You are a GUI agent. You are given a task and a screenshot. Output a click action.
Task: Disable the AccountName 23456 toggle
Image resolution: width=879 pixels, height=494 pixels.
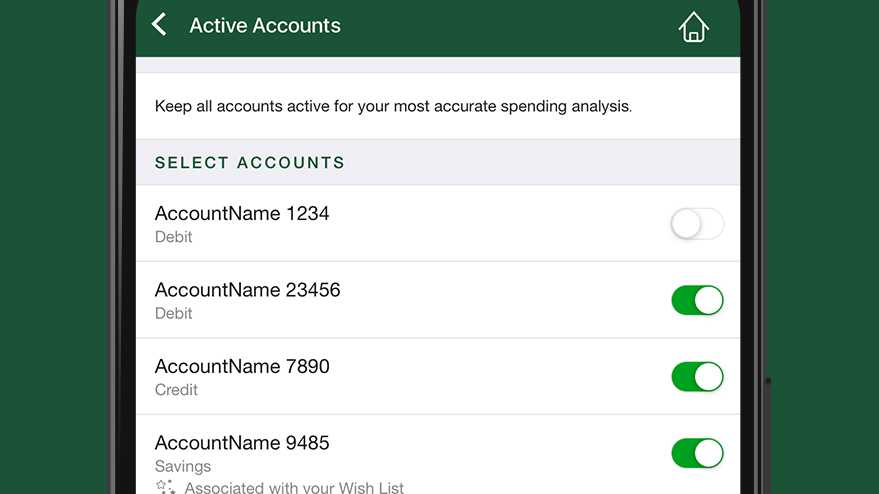[697, 300]
